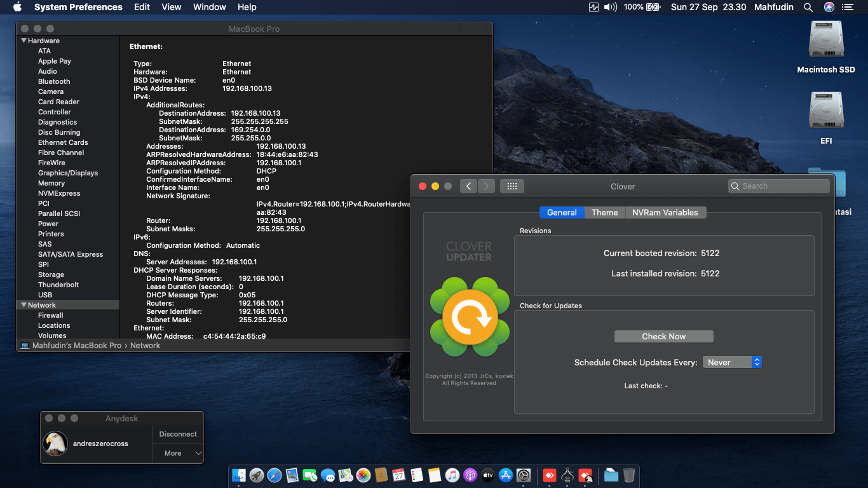Viewport: 868px width, 488px height.
Task: Open the Downloads folder in the Dock
Action: [611, 475]
